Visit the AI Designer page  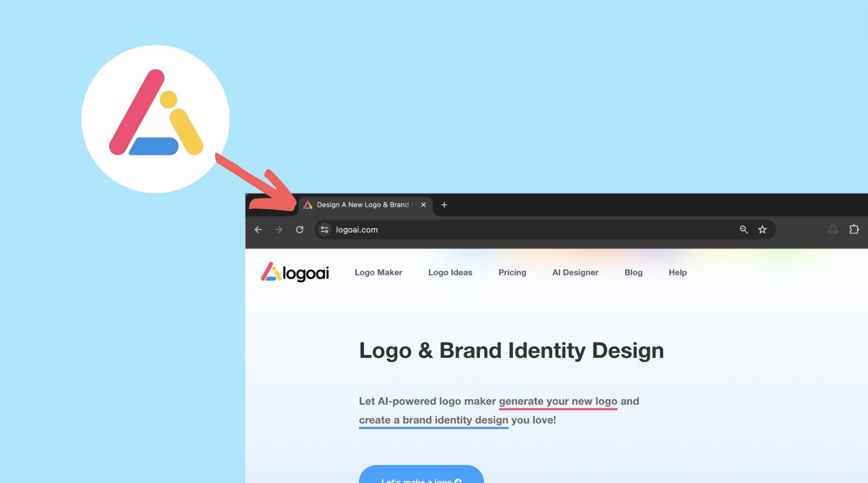(575, 272)
